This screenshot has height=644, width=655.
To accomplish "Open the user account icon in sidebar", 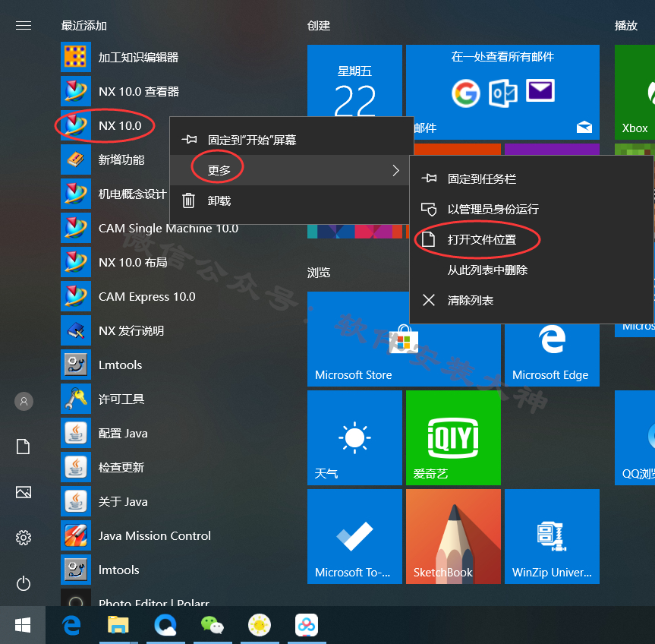I will pos(24,401).
